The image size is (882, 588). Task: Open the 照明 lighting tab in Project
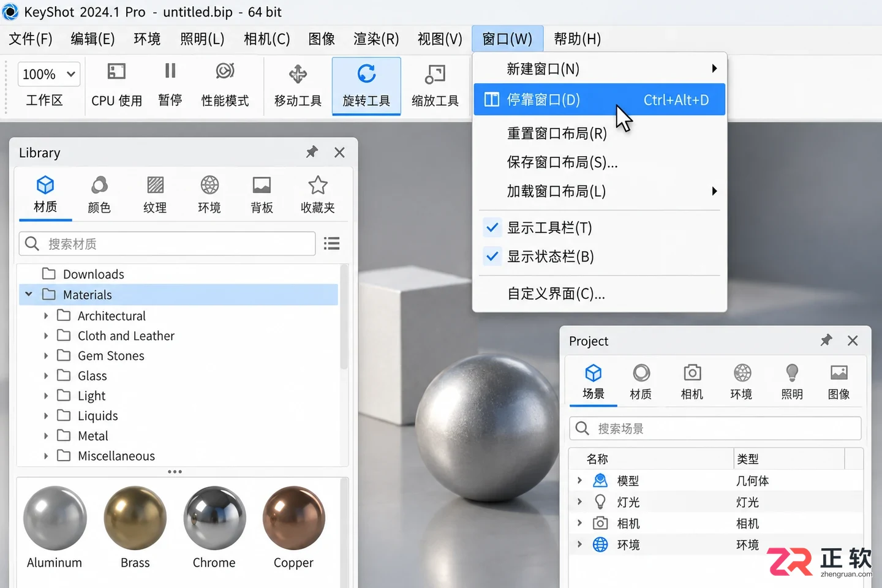coord(792,382)
